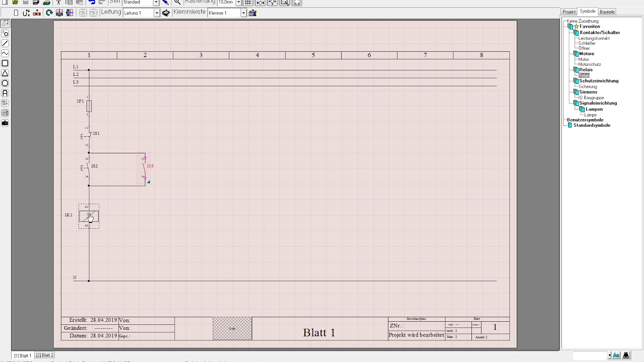Screen dimensions: 644x362
Task: Open the Klemme 1 dropdown
Action: [x=244, y=13]
